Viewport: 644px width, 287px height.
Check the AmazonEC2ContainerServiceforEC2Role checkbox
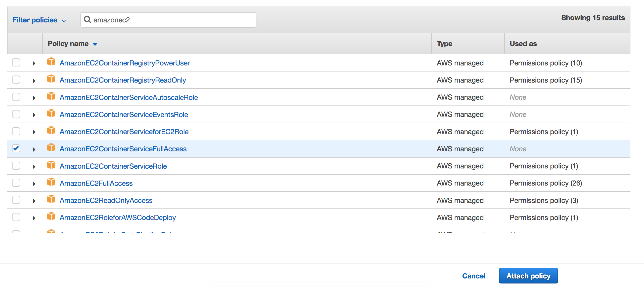[x=16, y=131]
